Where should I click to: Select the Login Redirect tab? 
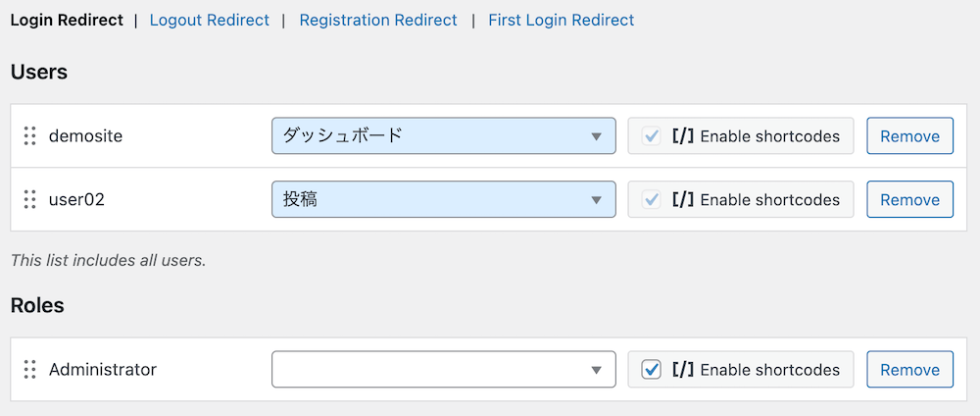[67, 20]
